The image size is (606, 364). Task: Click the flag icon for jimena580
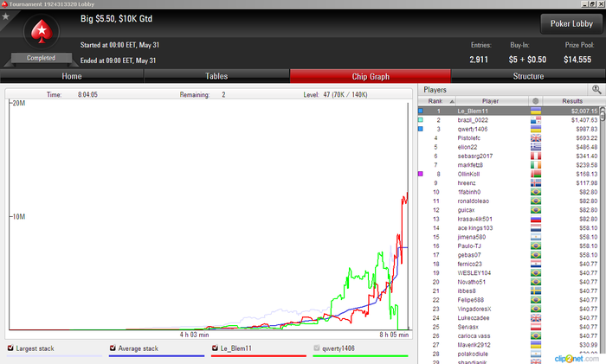[536, 237]
